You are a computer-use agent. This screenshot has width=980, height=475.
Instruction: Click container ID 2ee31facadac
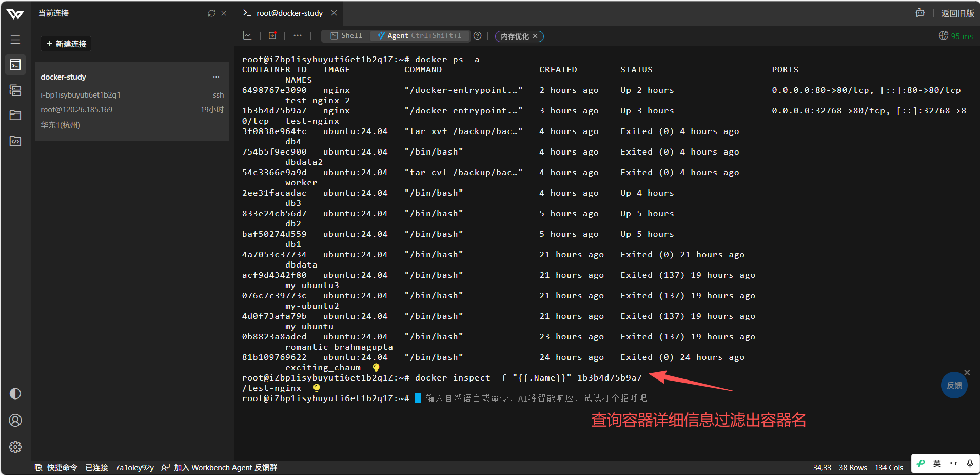click(x=275, y=193)
